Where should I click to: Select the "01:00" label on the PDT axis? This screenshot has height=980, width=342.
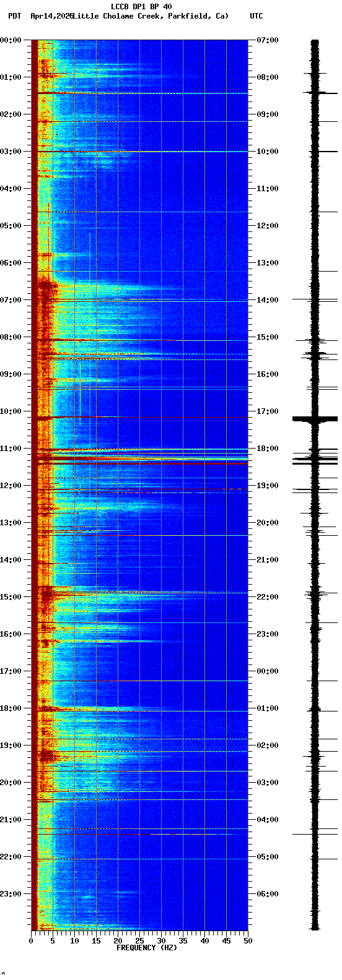[11, 77]
